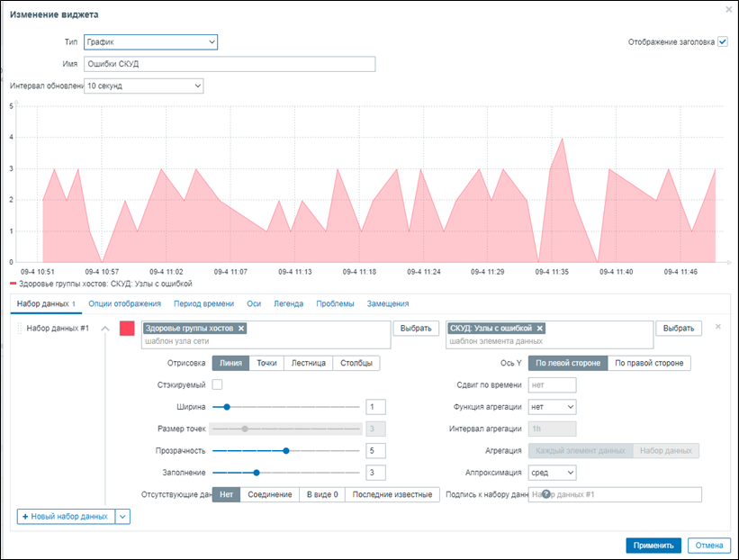Click the drag handle of Набор данных #1

click(x=19, y=329)
